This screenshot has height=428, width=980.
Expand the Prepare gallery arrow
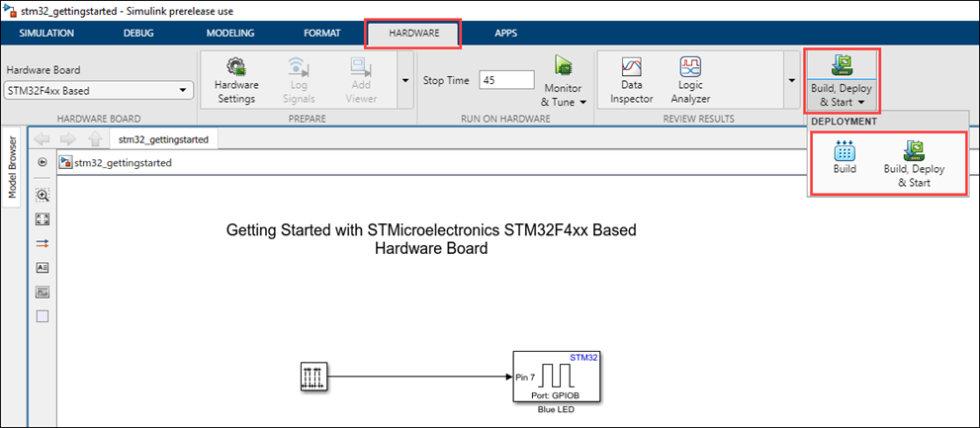404,80
